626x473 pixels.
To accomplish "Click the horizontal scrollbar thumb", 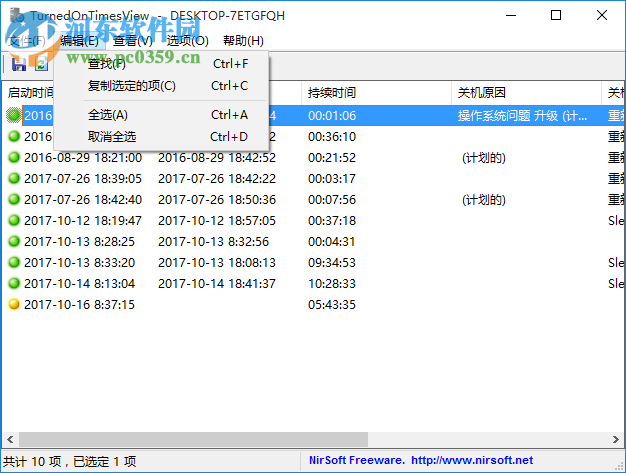I will [193, 439].
